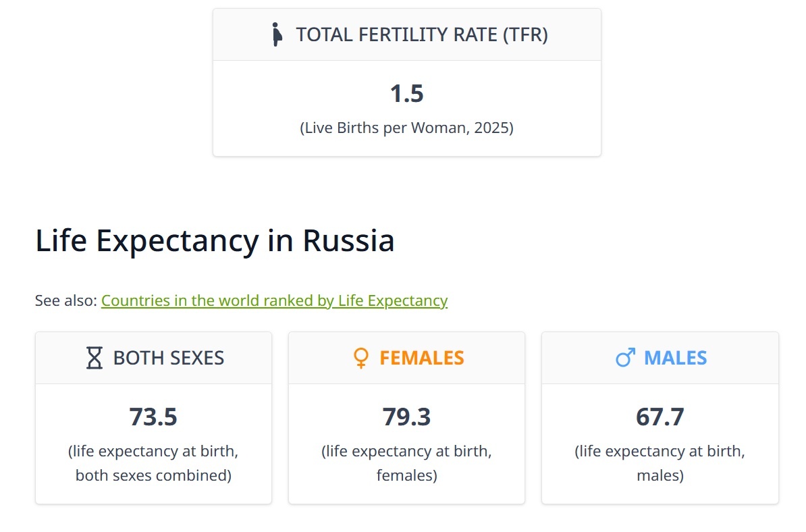Click the BOTH SEXES card header
Screen dimensions: 806x532
[x=168, y=358]
